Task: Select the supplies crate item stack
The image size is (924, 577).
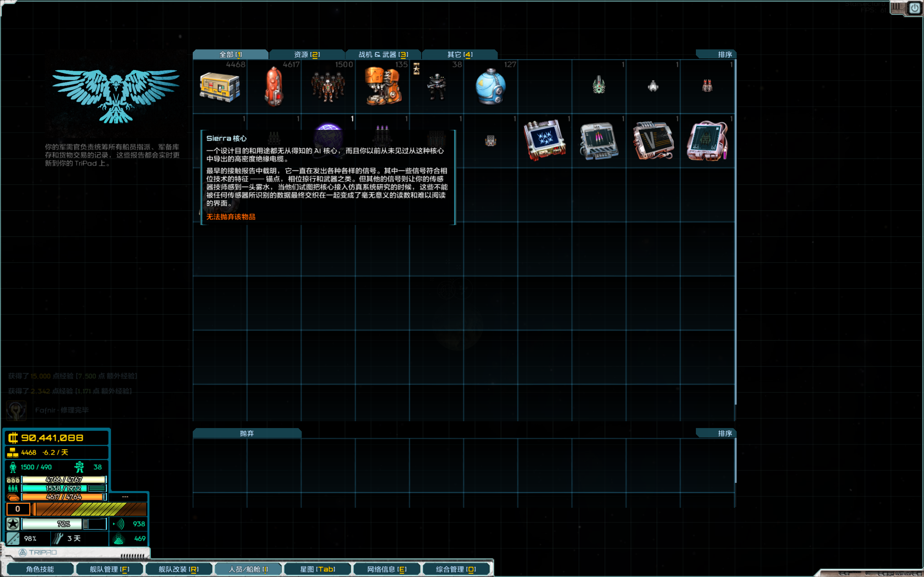Action: point(220,87)
